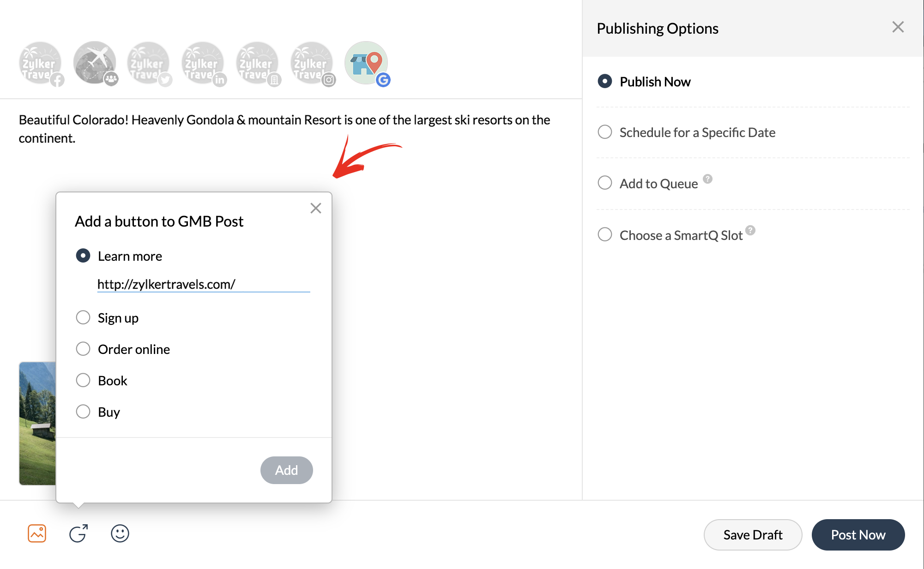Select the Zylker Travel Facebook profile icon

(40, 63)
